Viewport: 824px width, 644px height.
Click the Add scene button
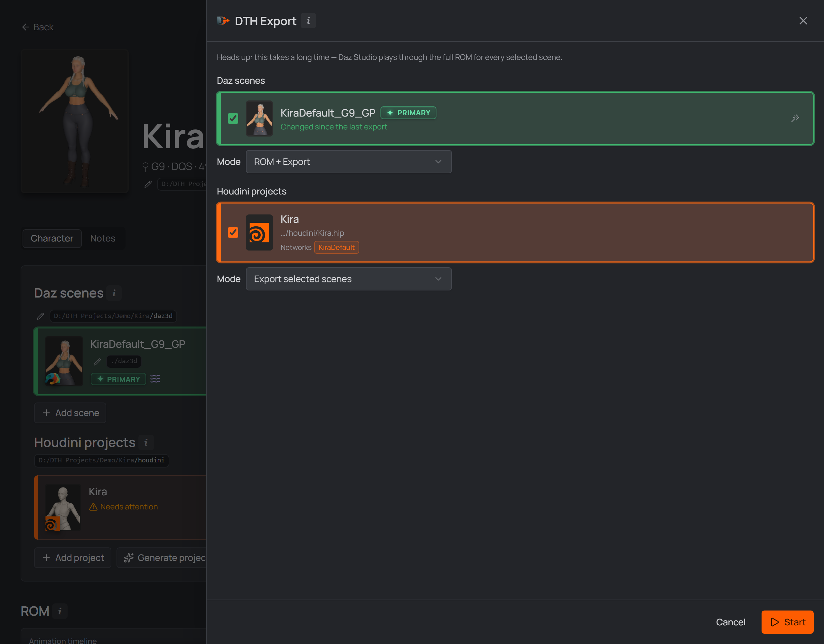coord(70,413)
